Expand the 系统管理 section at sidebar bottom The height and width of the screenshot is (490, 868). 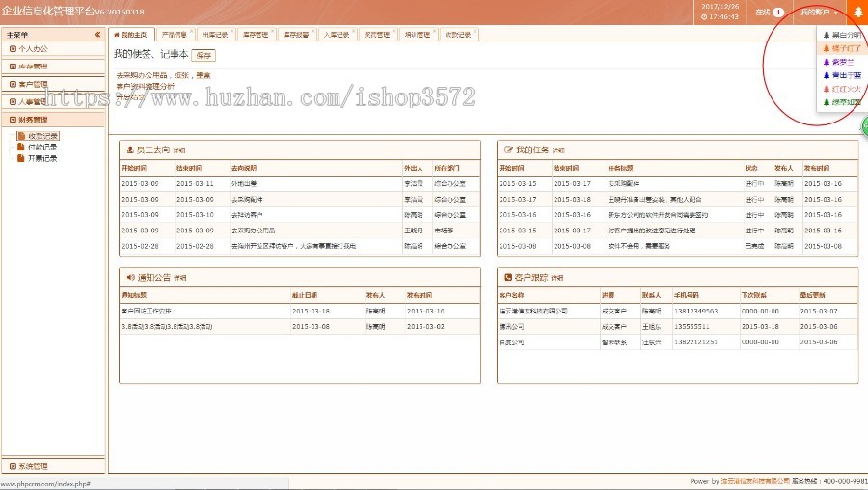coord(53,466)
